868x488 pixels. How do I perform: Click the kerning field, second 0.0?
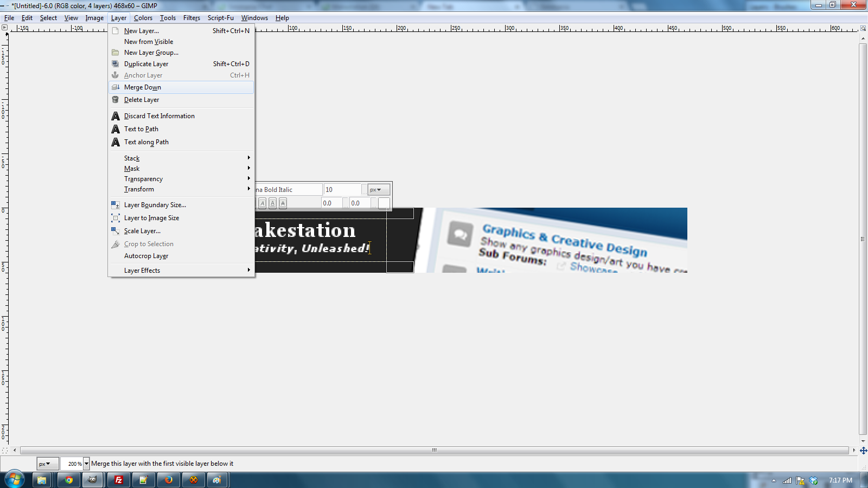(x=360, y=203)
